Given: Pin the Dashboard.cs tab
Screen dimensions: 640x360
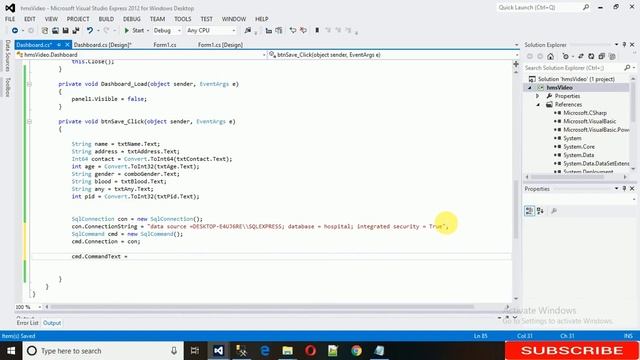Looking at the screenshot, I should [x=59, y=45].
